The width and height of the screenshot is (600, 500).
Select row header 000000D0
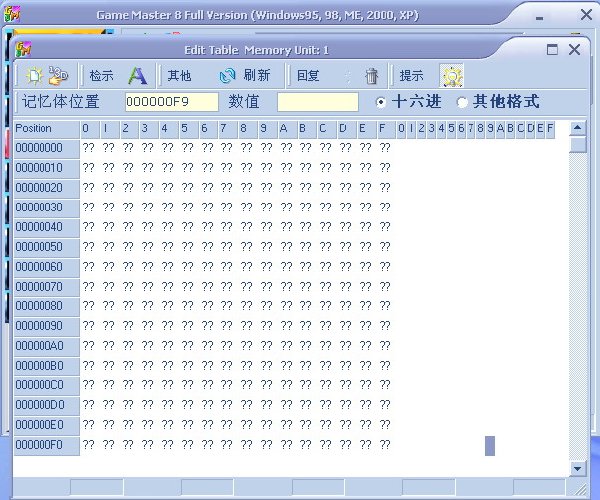click(x=47, y=405)
